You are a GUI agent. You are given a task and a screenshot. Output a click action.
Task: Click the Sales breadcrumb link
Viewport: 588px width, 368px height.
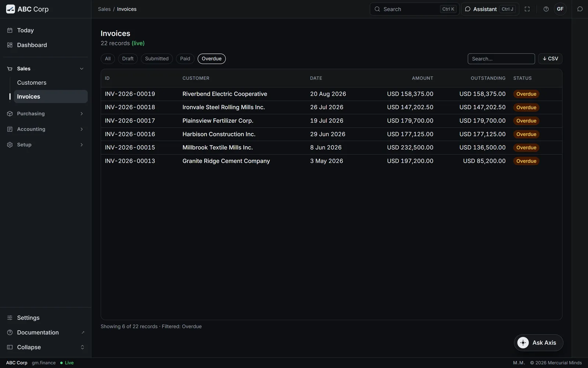pos(104,9)
